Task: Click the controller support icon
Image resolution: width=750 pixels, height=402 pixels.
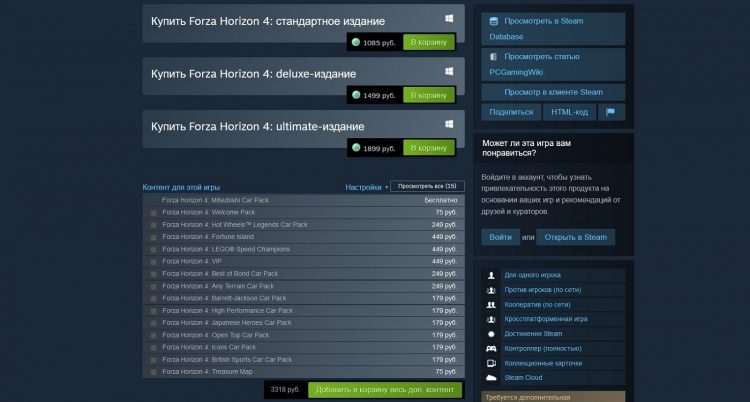Action: pyautogui.click(x=491, y=348)
